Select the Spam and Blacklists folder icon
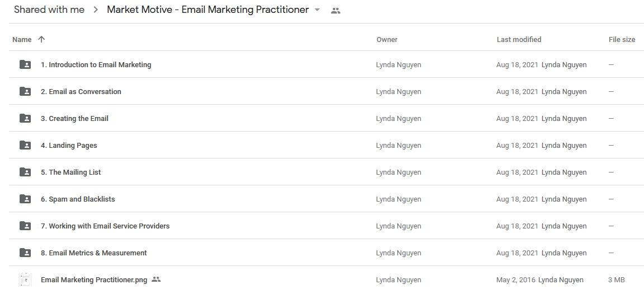 click(x=25, y=199)
